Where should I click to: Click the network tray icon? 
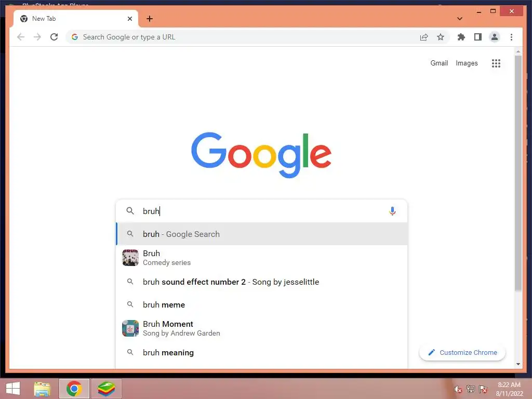(471, 389)
